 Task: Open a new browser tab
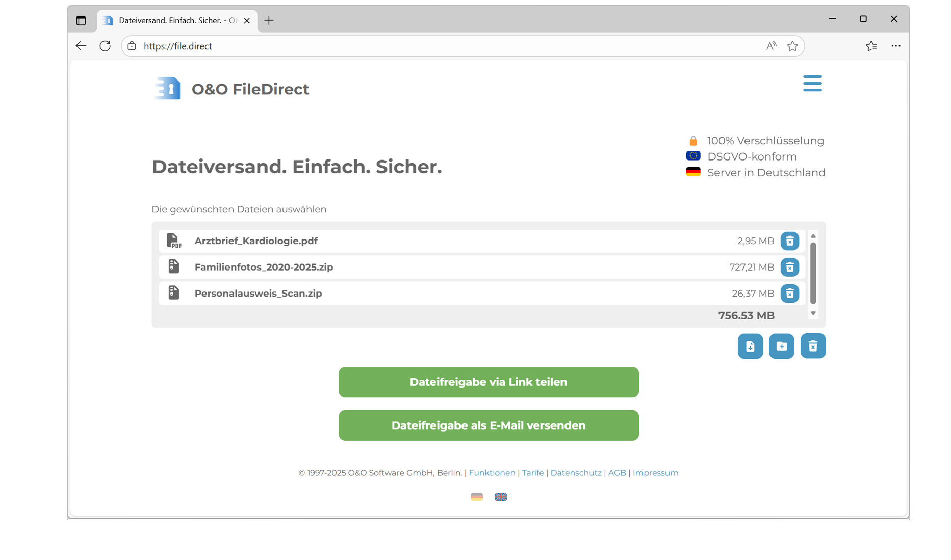pos(269,20)
